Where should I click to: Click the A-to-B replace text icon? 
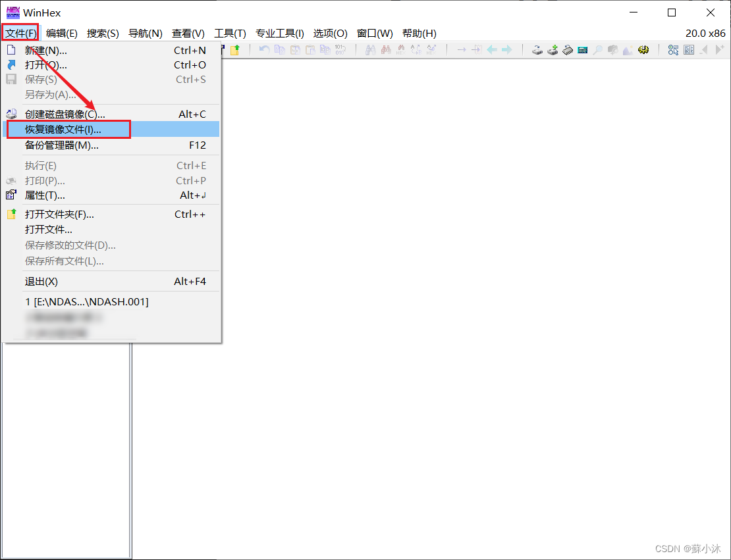[416, 49]
